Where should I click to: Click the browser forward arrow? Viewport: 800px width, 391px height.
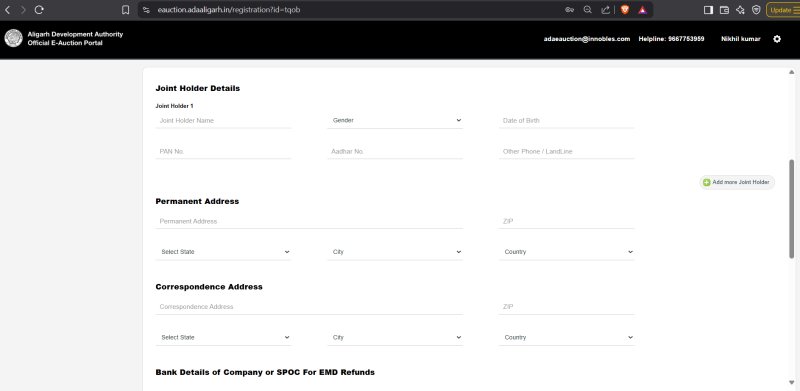[23, 10]
